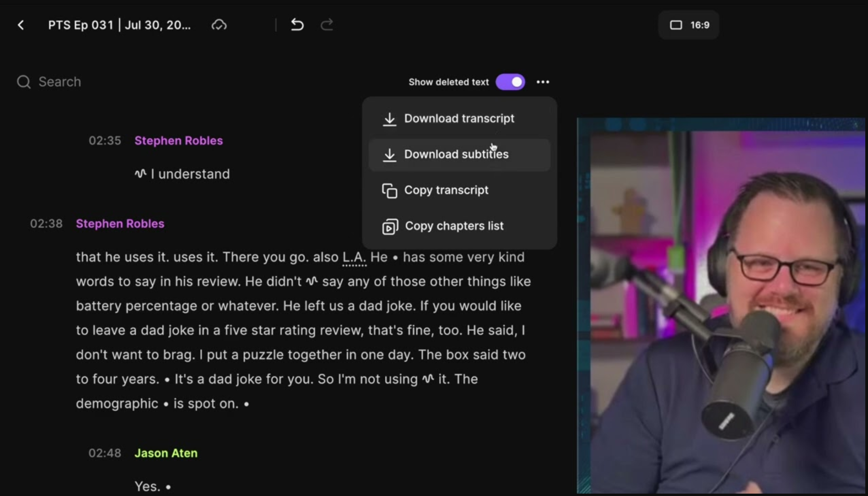Select Download subtitles from the menu

456,154
